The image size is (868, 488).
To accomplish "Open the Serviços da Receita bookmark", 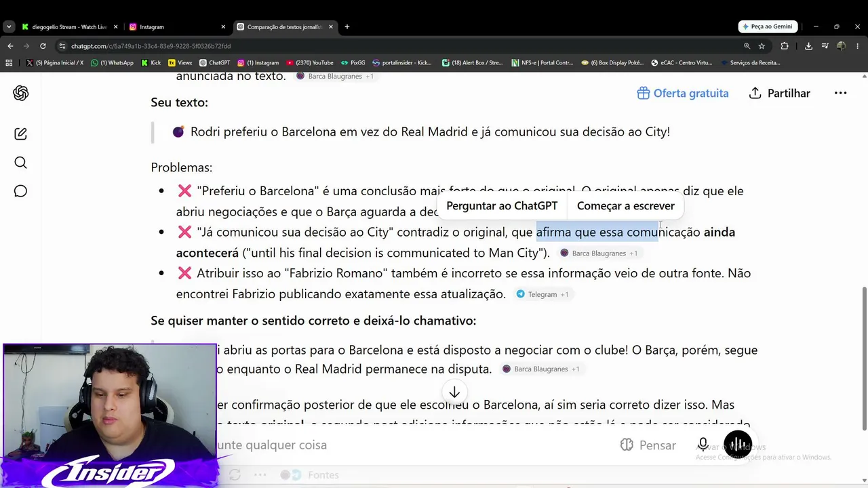I will (x=751, y=63).
